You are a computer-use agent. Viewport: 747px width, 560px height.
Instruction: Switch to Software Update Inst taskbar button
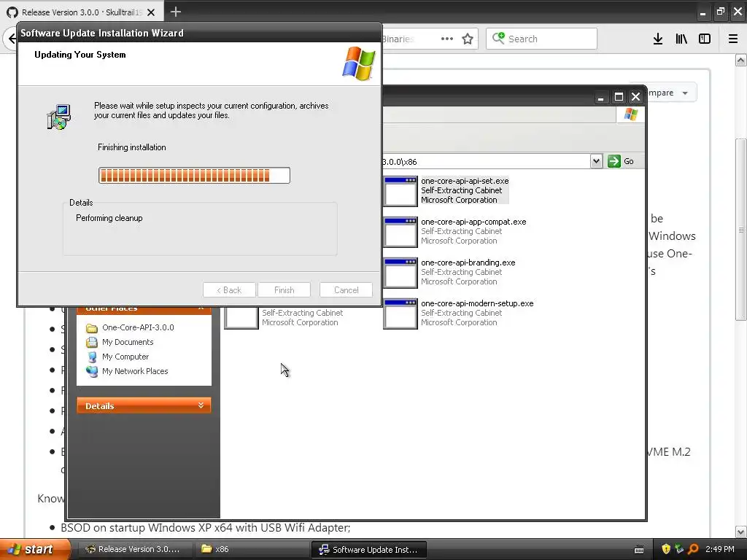[x=368, y=550]
